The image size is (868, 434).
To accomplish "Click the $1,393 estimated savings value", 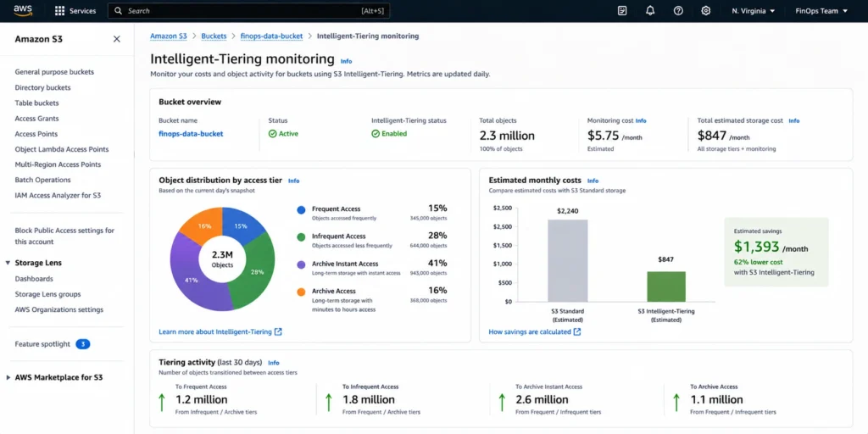I will click(x=757, y=247).
